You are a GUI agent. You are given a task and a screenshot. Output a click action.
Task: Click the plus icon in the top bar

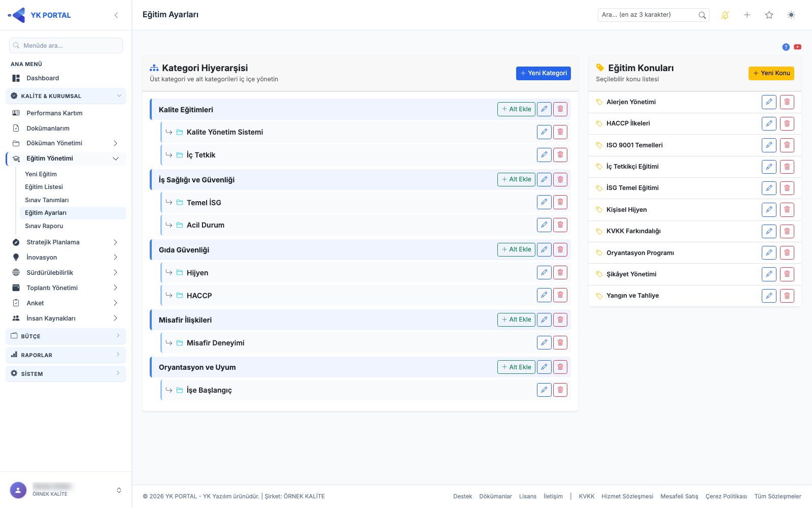(x=747, y=15)
